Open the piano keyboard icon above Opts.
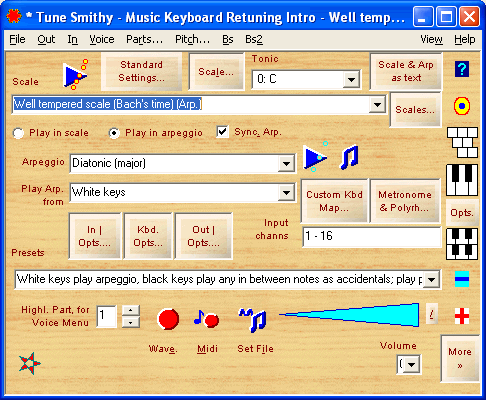This screenshot has width=486, height=400. tap(462, 180)
